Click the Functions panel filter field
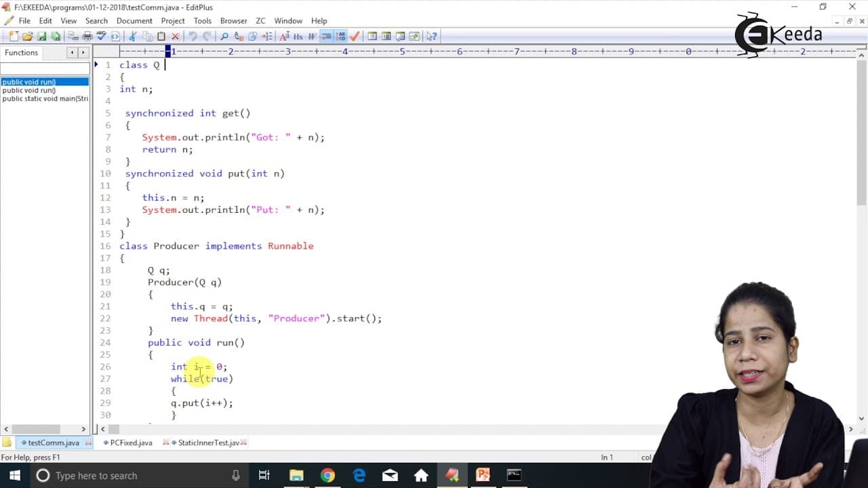Viewport: 868px width, 488px height. [x=45, y=68]
